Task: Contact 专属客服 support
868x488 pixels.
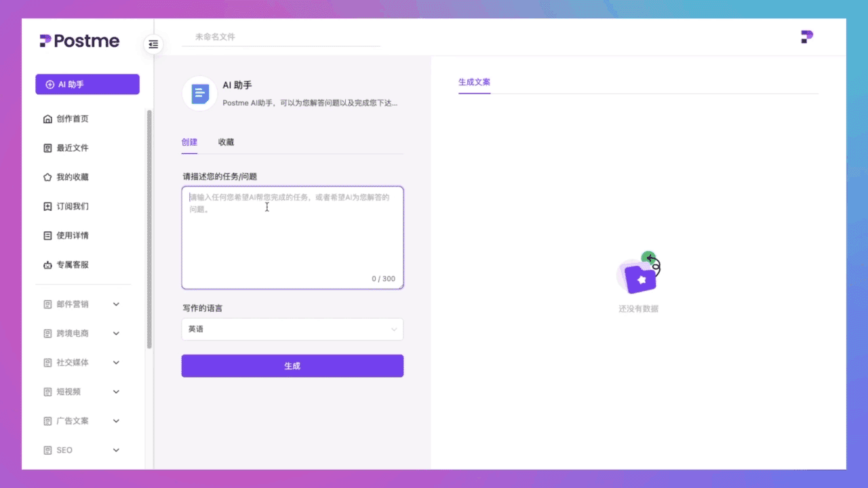Action: (x=70, y=264)
